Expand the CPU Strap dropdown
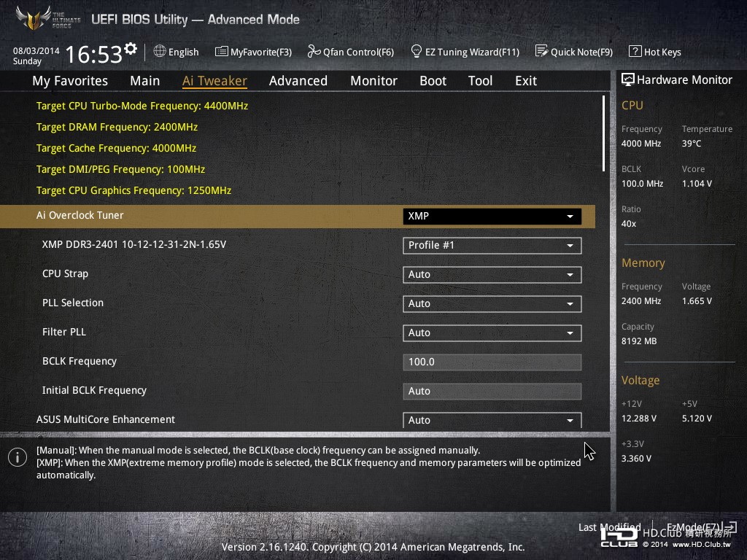The image size is (747, 560). pyautogui.click(x=492, y=275)
